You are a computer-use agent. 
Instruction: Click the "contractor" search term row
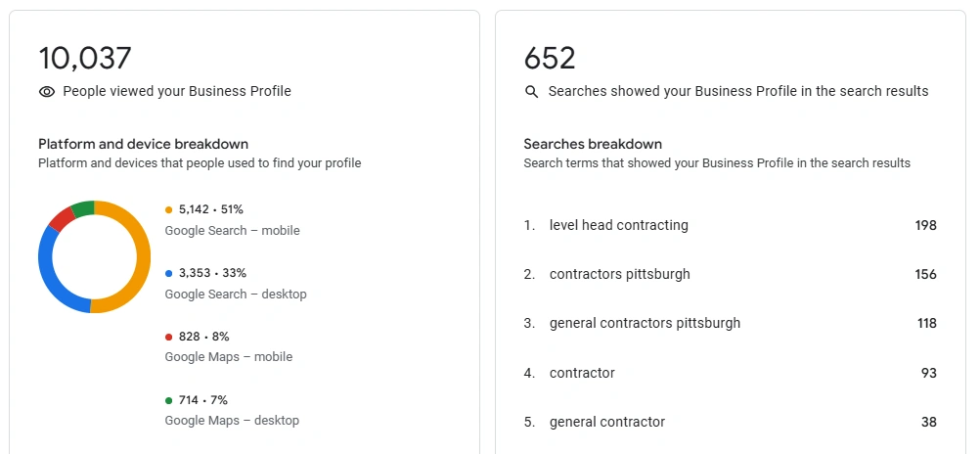click(582, 373)
